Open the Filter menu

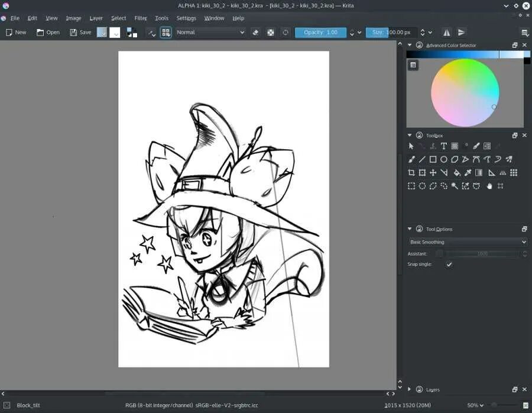[x=140, y=18]
